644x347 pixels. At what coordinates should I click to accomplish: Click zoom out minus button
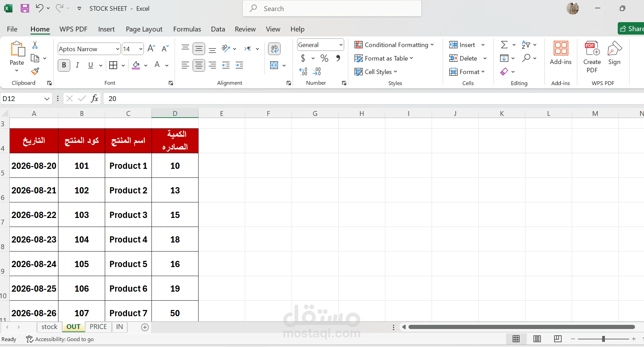point(573,339)
